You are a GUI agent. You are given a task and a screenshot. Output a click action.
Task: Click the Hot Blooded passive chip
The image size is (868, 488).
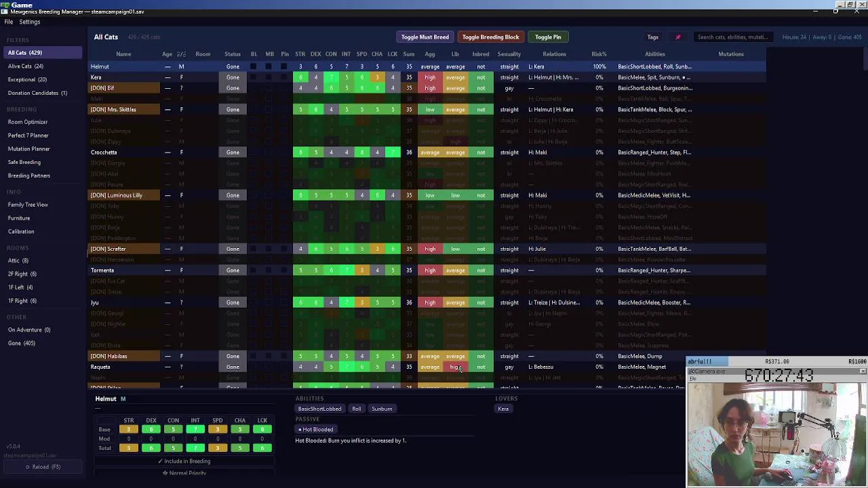tap(315, 430)
